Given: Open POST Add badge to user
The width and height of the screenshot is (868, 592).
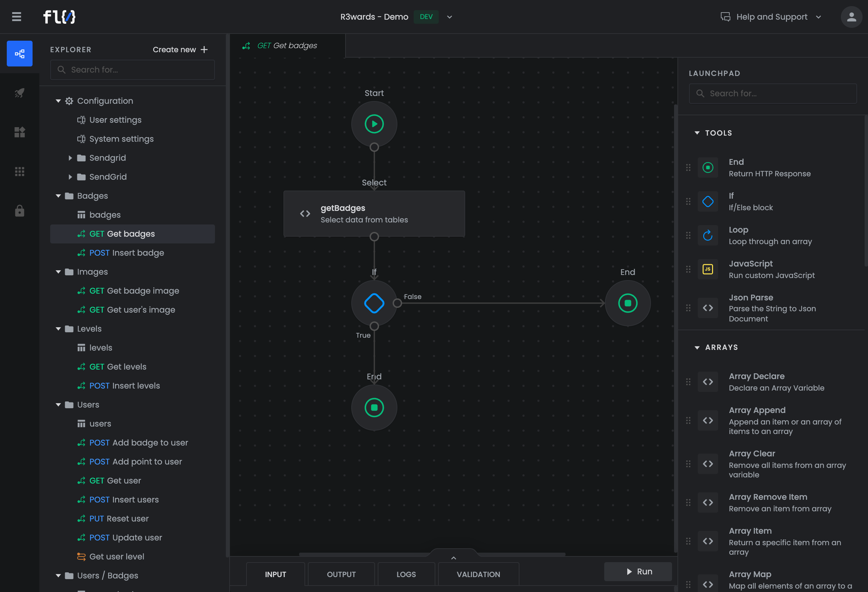Looking at the screenshot, I should [139, 442].
